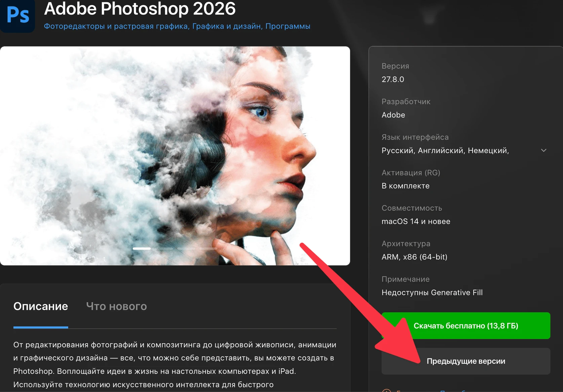Expand the interface language list chevron

[x=543, y=150]
